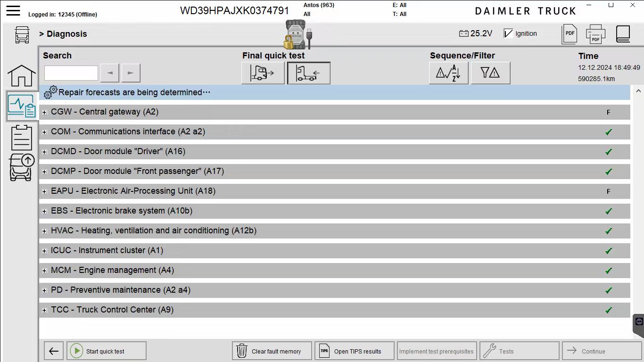644x362 pixels.
Task: Go to the Home sidebar icon
Action: (21, 76)
